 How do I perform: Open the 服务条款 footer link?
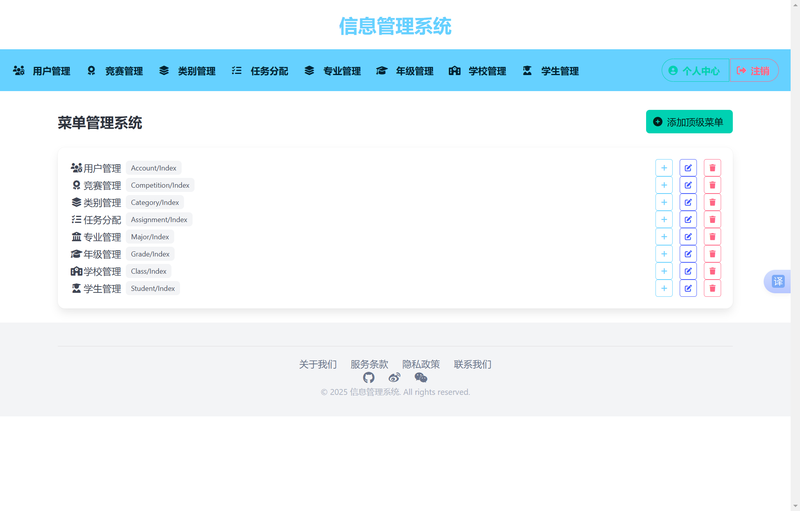point(369,364)
